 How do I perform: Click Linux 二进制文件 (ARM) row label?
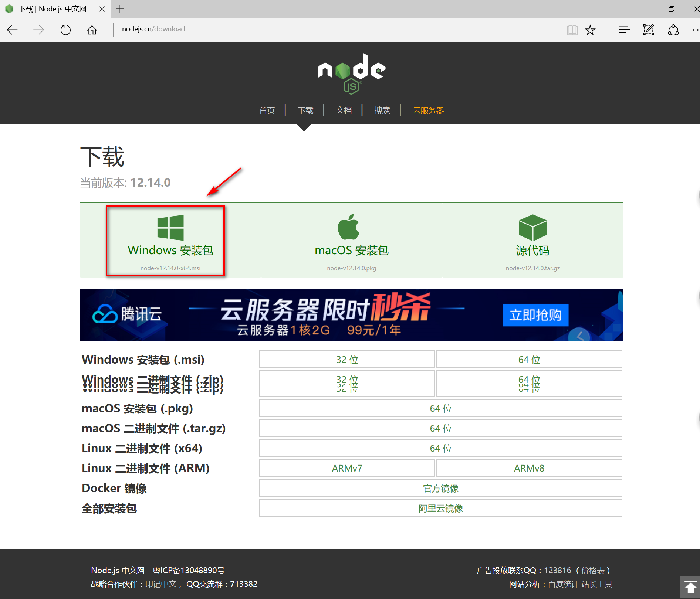(146, 468)
